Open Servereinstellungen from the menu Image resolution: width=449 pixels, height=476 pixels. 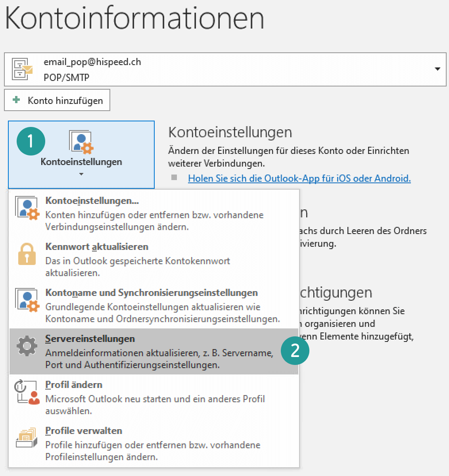point(154,351)
